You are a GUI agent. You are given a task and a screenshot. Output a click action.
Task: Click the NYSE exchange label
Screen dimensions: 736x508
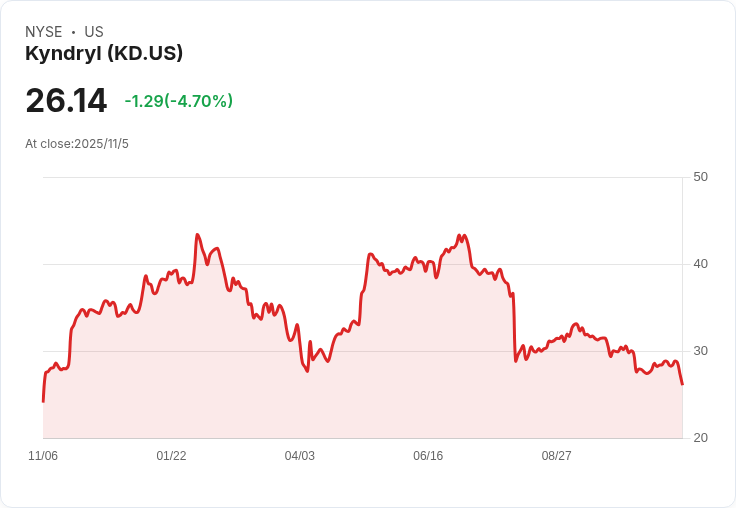(x=44, y=32)
